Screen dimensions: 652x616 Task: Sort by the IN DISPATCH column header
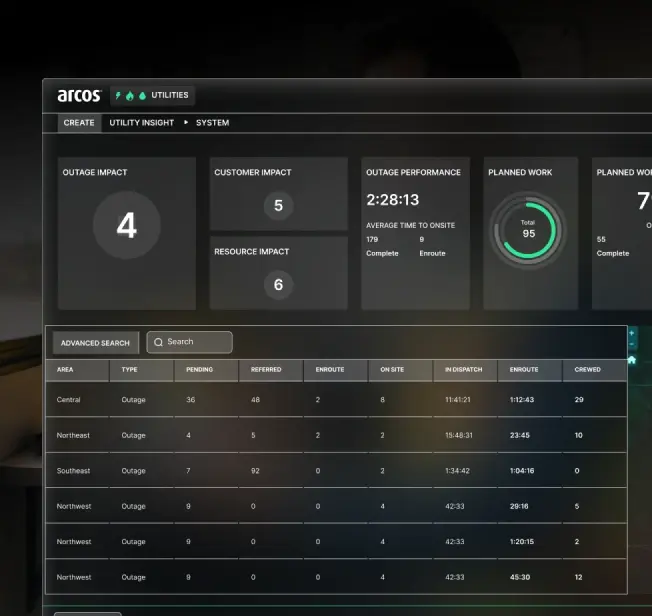(465, 370)
